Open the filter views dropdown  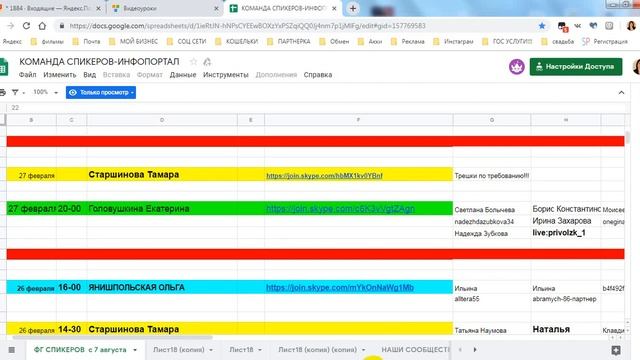[x=18, y=93]
